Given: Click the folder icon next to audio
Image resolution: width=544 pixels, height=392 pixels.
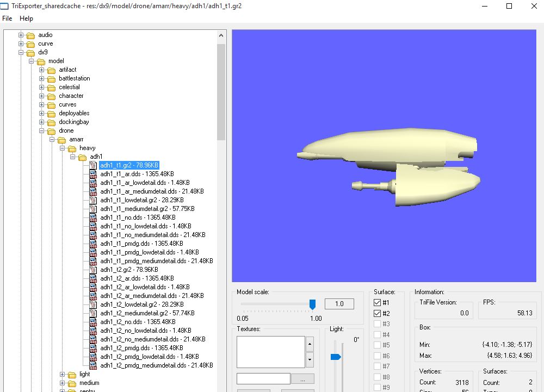Looking at the screenshot, I should point(30,35).
